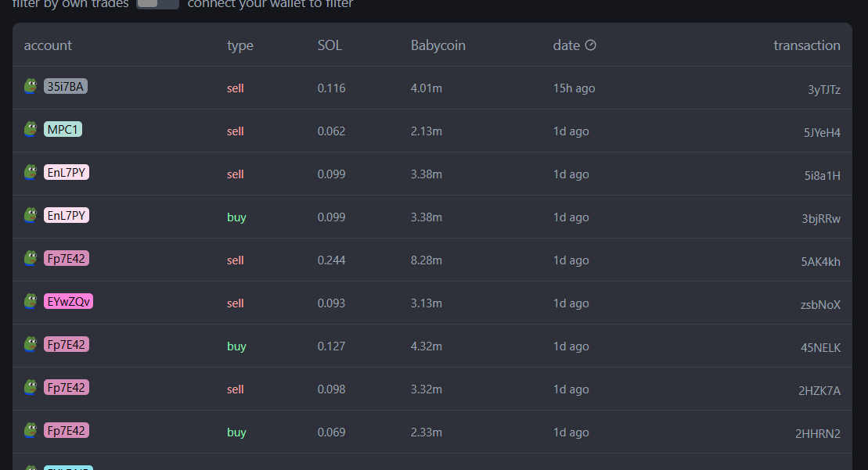Select the frog avatar beside EYwZQv
The height and width of the screenshot is (470, 868).
click(31, 301)
